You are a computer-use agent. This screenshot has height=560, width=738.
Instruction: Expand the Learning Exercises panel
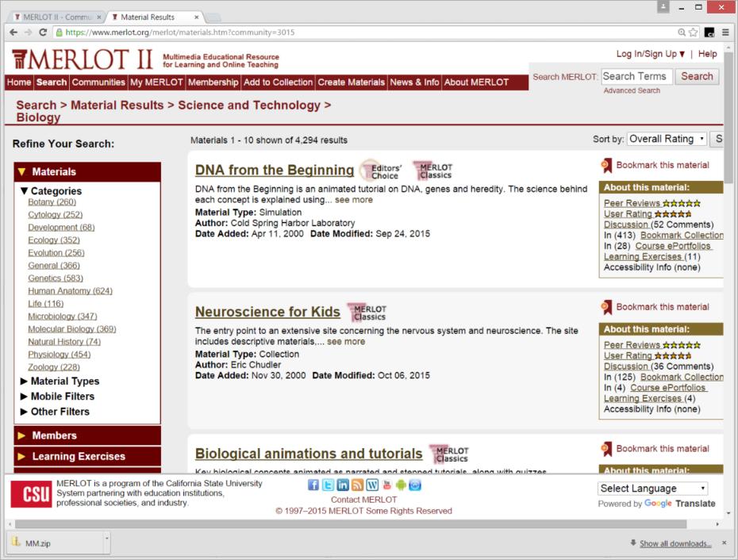click(87, 456)
